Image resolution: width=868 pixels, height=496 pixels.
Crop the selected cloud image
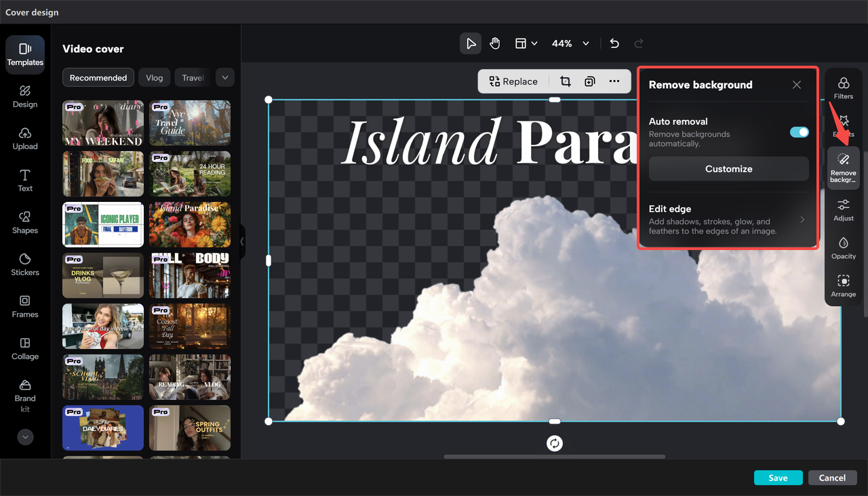[566, 81]
